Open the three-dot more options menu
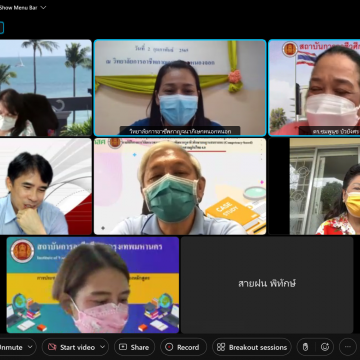Screen dimensions: 360x360 pos(348,347)
